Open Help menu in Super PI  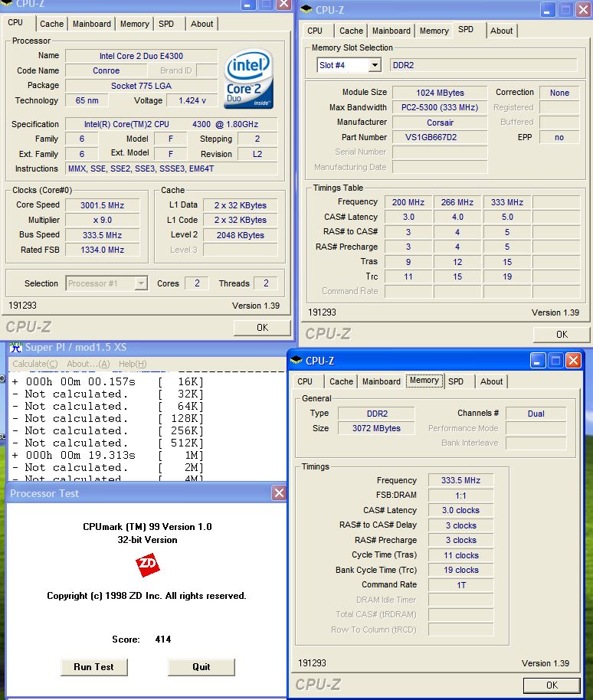[x=133, y=364]
